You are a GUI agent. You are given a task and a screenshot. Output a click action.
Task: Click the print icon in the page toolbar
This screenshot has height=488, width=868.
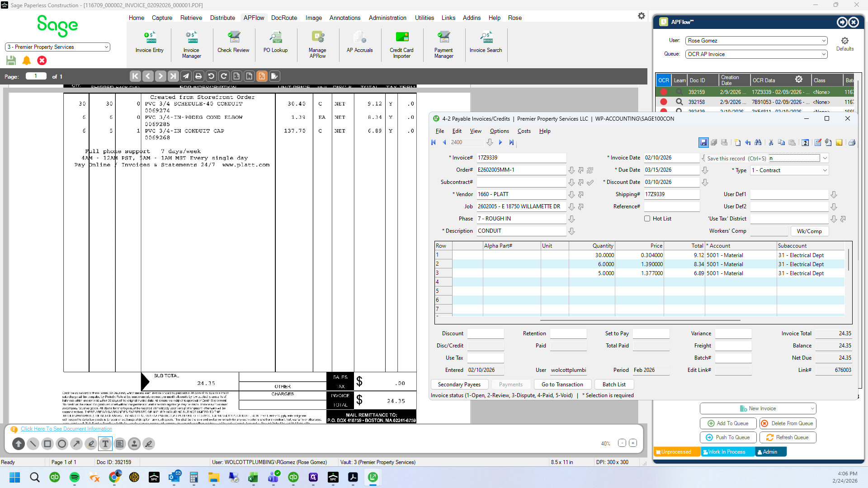(x=198, y=76)
